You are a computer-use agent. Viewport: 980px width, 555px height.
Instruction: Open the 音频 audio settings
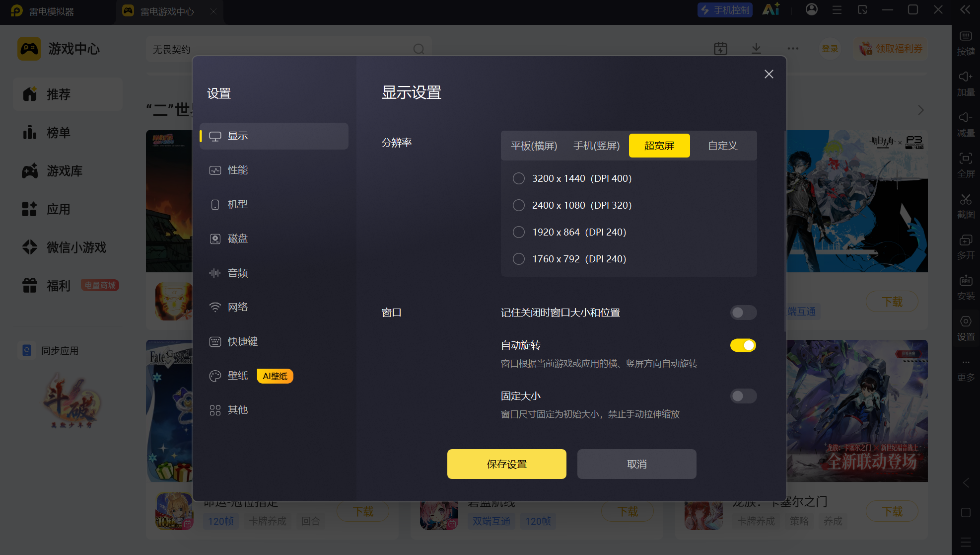(274, 273)
